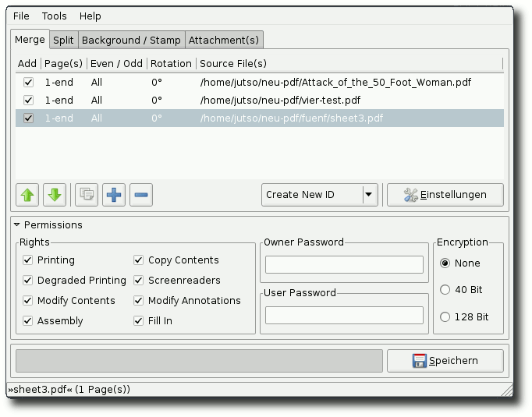
Task: Select 128 Bit encryption option
Action: 445,317
